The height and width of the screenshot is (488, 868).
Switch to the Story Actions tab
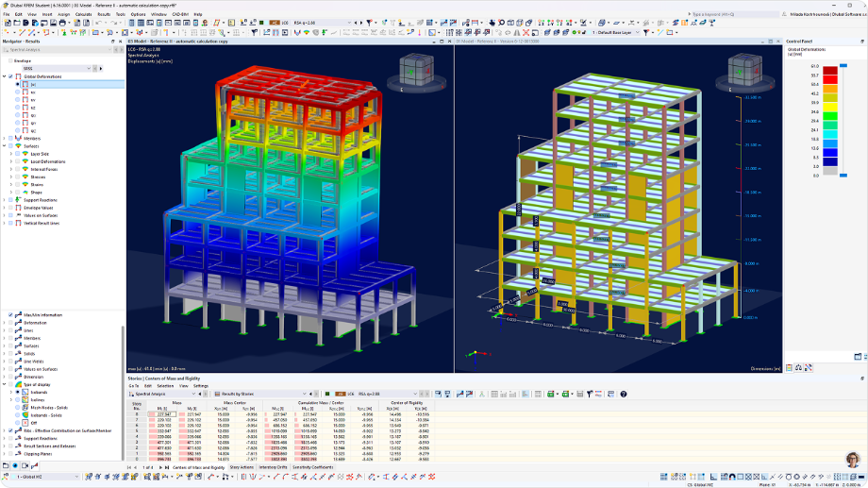[242, 467]
